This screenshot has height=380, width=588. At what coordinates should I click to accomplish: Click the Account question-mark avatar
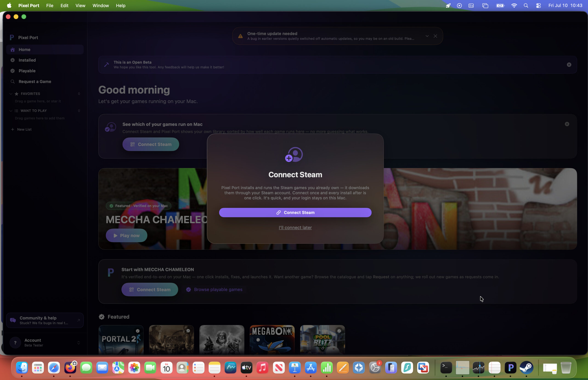(x=15, y=343)
